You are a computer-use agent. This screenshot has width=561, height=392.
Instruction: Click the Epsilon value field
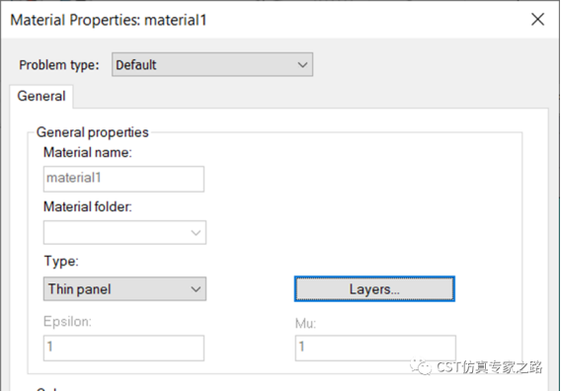coord(123,348)
